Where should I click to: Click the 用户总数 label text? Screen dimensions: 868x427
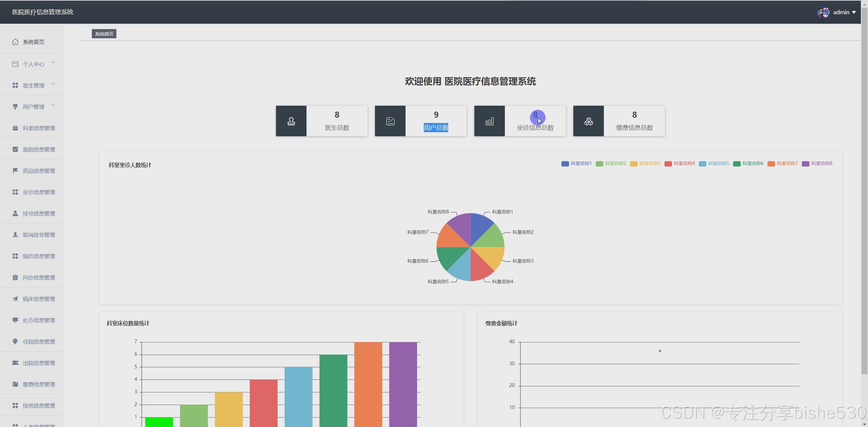(x=436, y=128)
